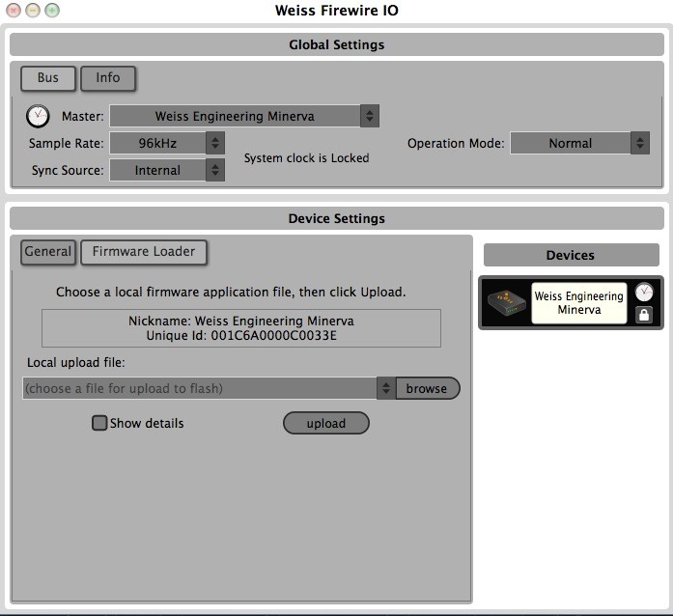This screenshot has height=616, width=673.
Task: Click the lock icon in Devices entry
Action: coord(644,315)
